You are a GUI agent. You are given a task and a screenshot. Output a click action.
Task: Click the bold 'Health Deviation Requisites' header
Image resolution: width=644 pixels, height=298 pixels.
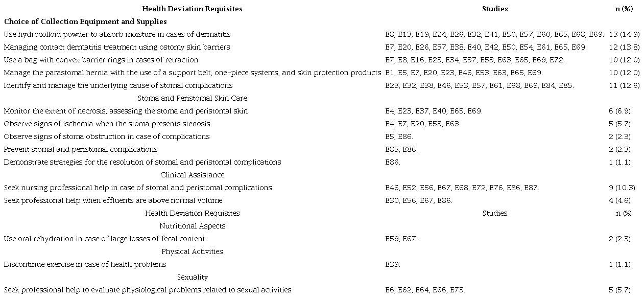click(192, 9)
